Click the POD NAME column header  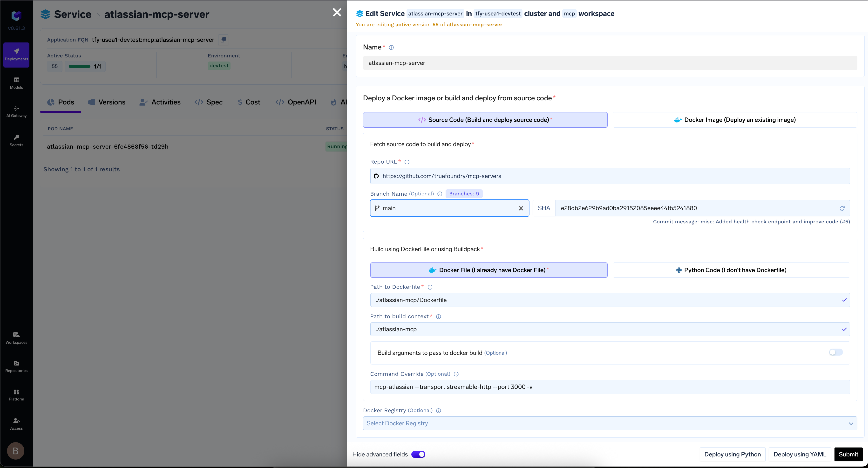point(60,129)
